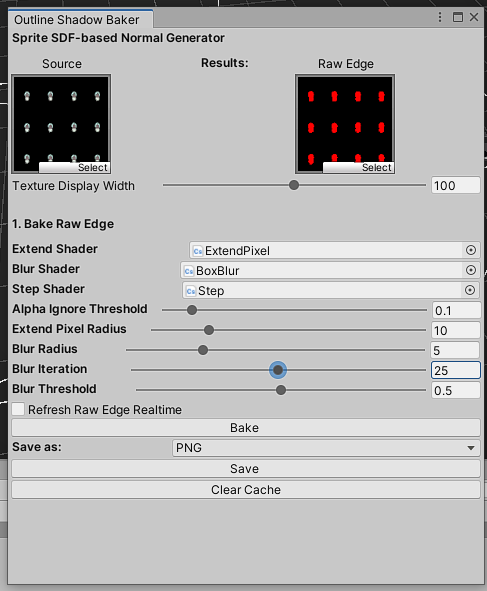Maximize the Outline Shadow Baker window
The width and height of the screenshot is (487, 591).
(x=457, y=17)
